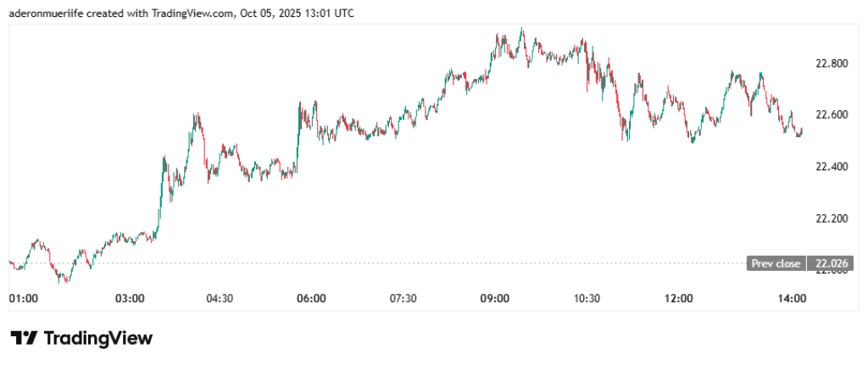The image size is (868, 365).
Task: Click the 06:00 time axis label
Action: pos(311,298)
